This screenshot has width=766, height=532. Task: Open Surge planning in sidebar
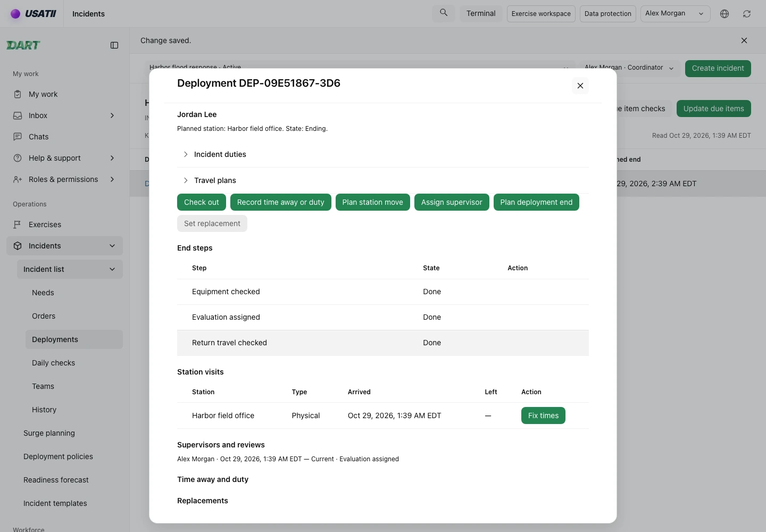tap(70, 433)
